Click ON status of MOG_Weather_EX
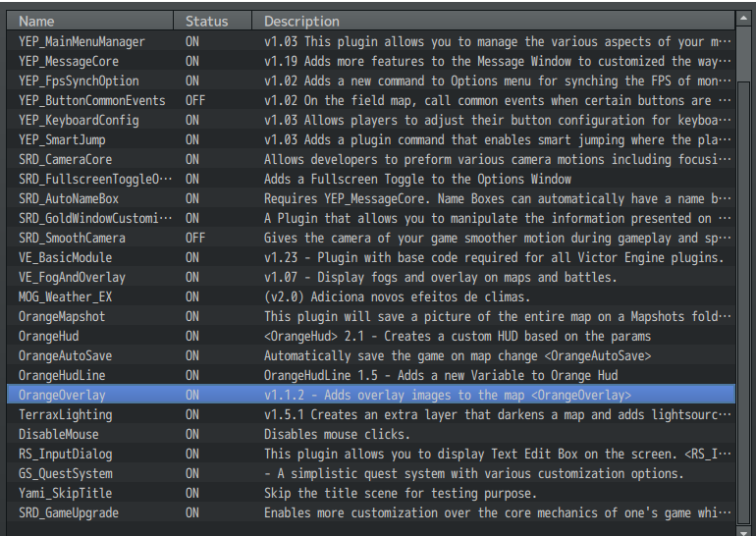 tap(192, 296)
